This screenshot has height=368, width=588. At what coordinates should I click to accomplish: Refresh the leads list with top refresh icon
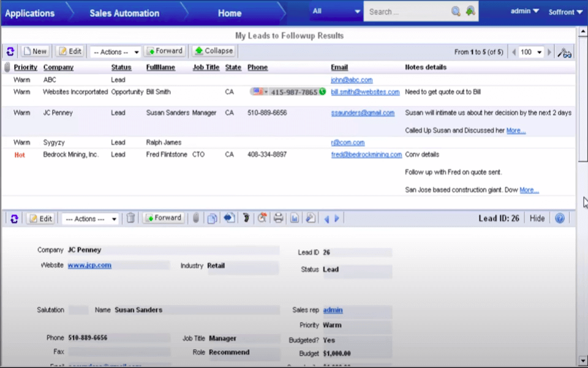(x=10, y=52)
